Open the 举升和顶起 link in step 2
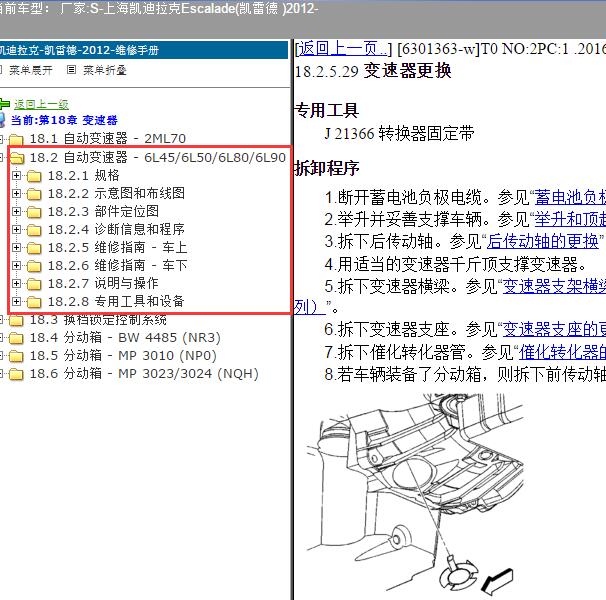Image resolution: width=606 pixels, height=600 pixels. pyautogui.click(x=570, y=220)
